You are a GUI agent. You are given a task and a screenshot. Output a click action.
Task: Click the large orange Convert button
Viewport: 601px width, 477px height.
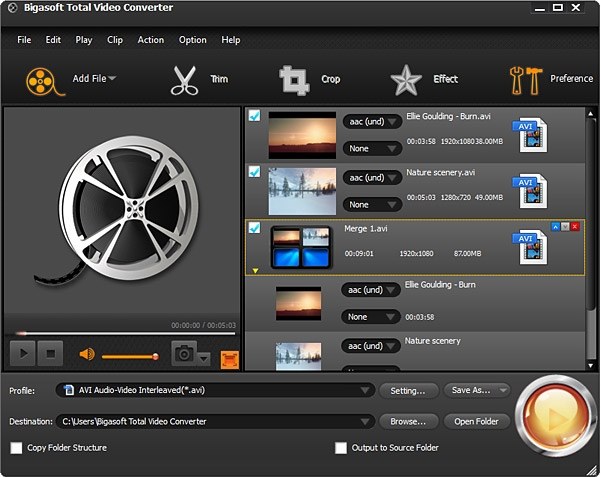(x=553, y=412)
